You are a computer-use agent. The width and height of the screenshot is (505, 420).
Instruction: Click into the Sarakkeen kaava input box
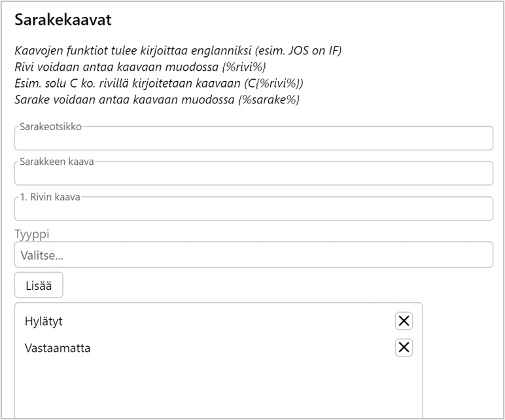pos(253,175)
